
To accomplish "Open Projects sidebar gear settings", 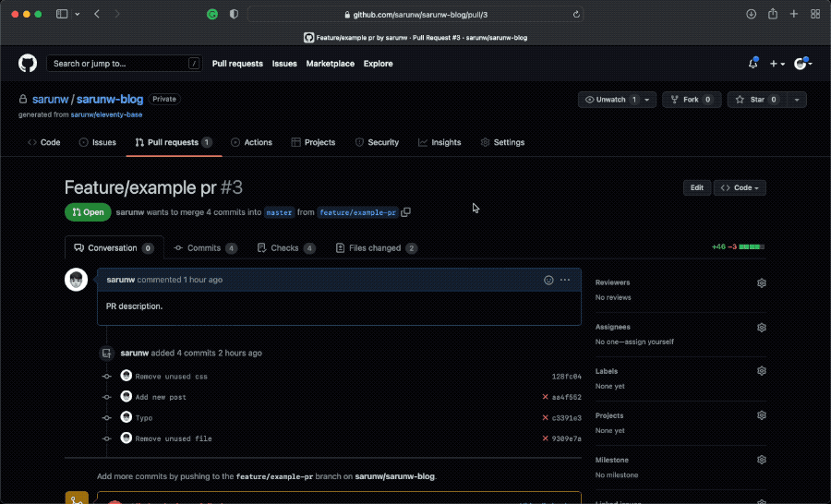I will 762,415.
